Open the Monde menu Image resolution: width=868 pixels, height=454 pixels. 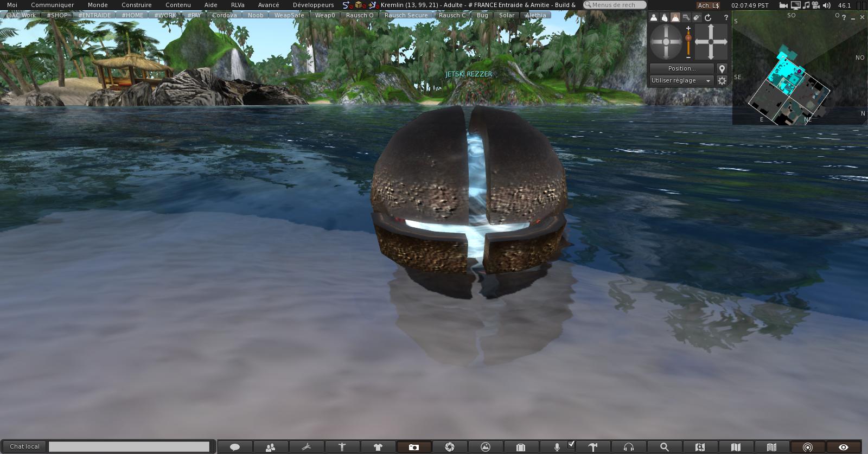coord(98,5)
